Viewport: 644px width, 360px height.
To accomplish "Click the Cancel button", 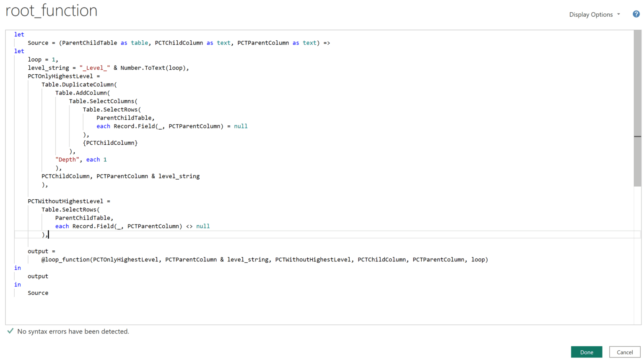I will pyautogui.click(x=624, y=352).
